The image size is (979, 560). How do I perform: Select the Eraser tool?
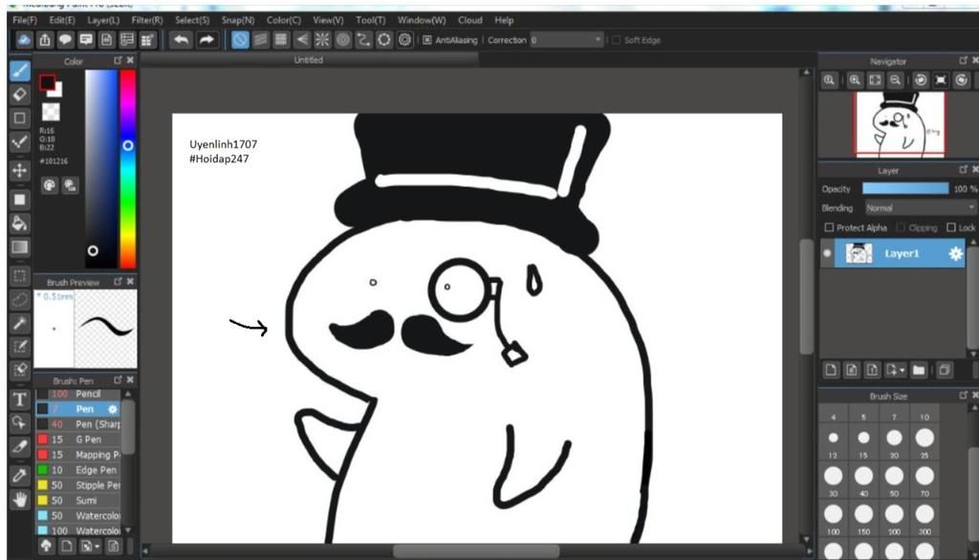20,95
